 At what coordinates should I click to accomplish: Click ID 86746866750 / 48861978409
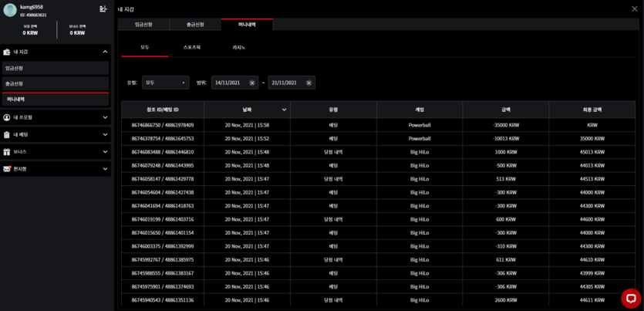pyautogui.click(x=163, y=125)
